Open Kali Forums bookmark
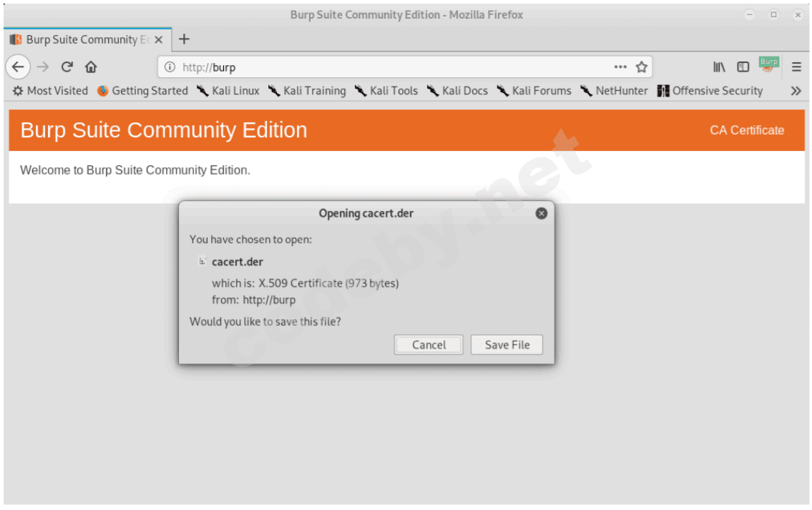This screenshot has height=510, width=812. [x=534, y=91]
